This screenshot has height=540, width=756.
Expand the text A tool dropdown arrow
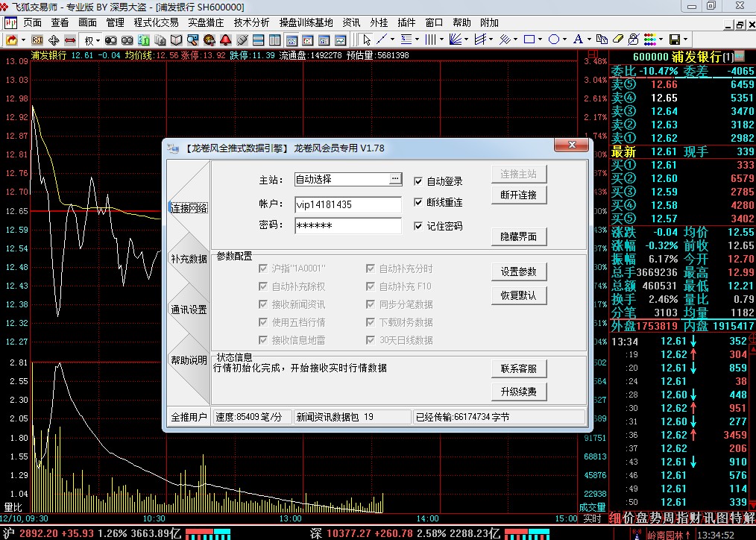589,39
